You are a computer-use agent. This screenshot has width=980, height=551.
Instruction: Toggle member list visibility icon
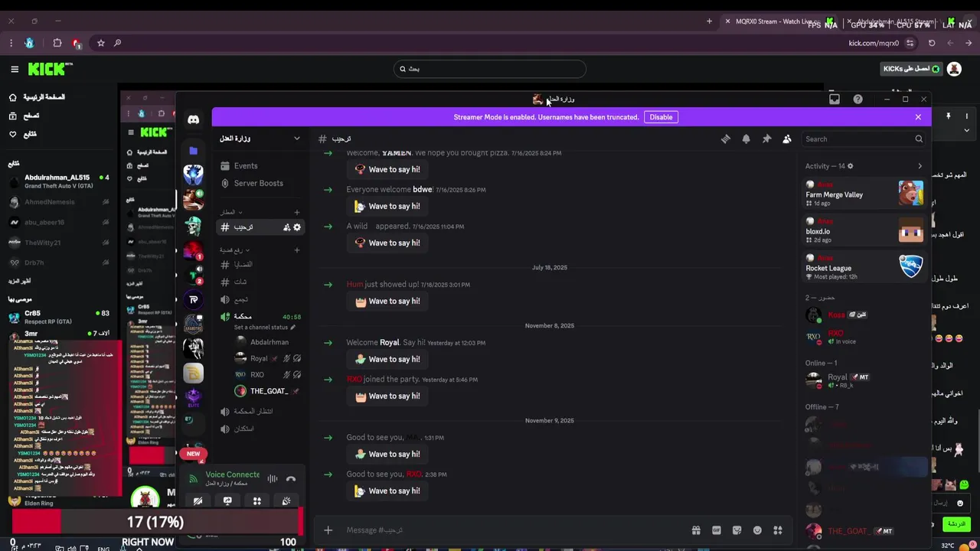coord(787,139)
